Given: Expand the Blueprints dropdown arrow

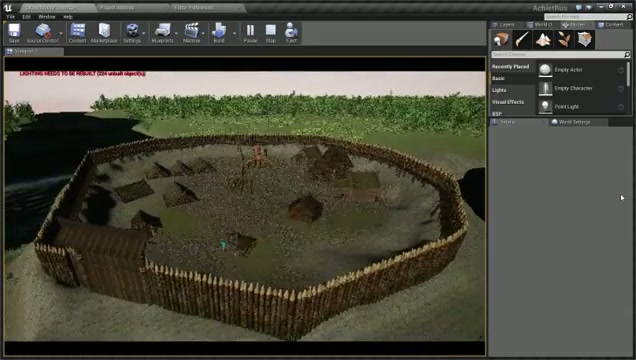Looking at the screenshot, I should (176, 33).
